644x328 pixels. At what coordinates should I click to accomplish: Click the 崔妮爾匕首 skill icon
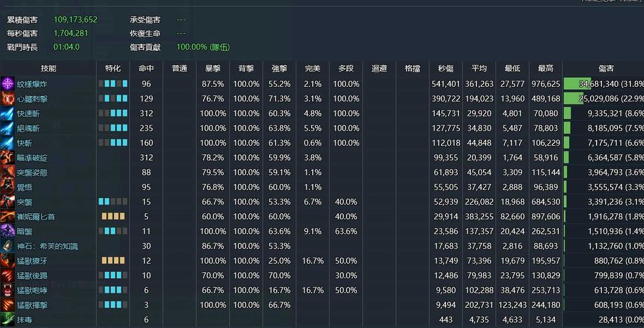pyautogui.click(x=7, y=216)
